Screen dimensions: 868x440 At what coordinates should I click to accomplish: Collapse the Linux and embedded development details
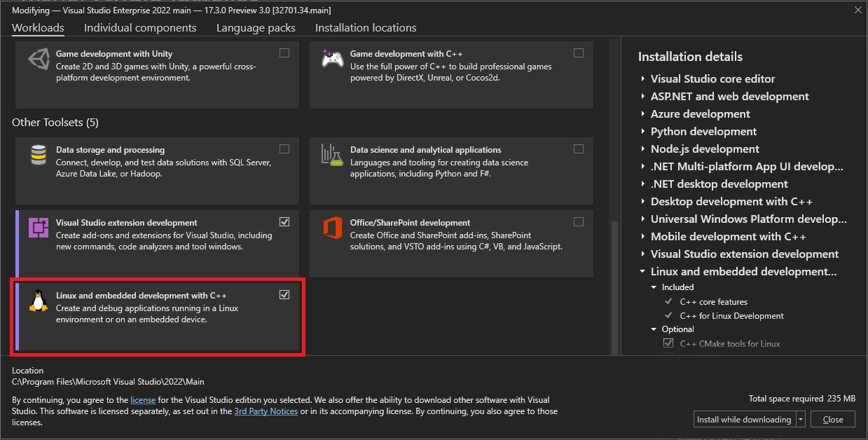coord(642,272)
